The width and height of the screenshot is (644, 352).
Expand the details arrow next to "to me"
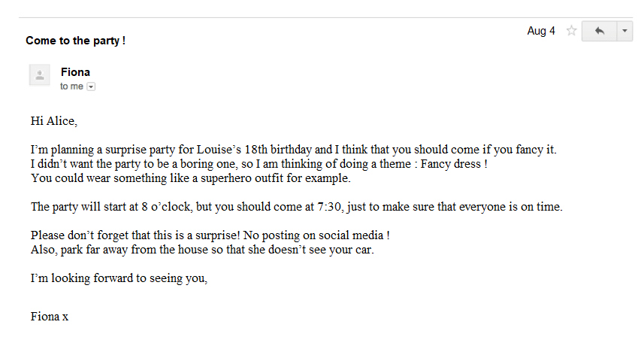(91, 86)
